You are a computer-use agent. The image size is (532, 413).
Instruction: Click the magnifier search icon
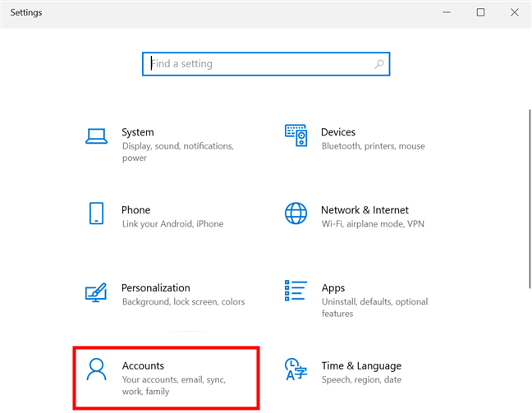[379, 64]
